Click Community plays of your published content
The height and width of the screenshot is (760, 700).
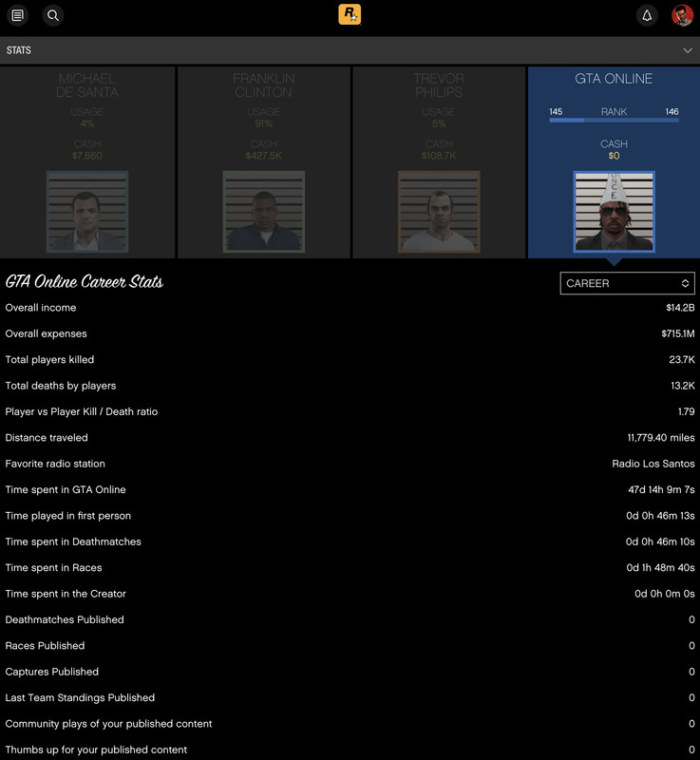tap(108, 724)
